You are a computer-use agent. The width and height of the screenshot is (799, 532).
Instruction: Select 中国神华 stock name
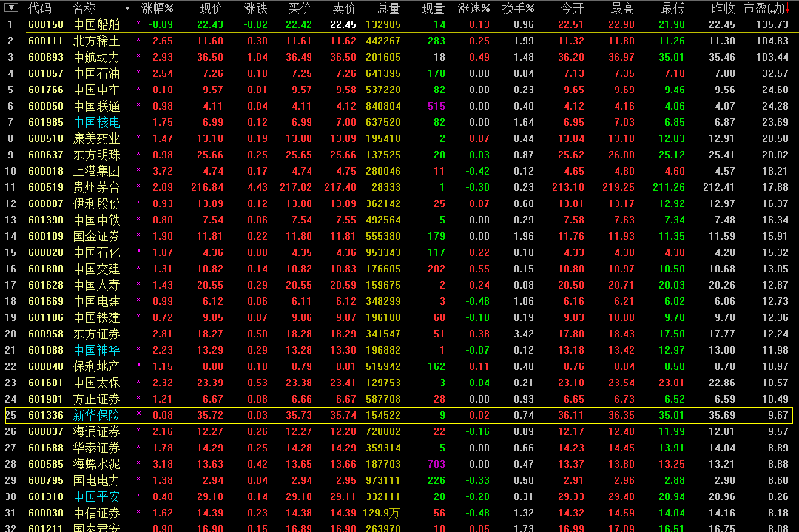97,351
